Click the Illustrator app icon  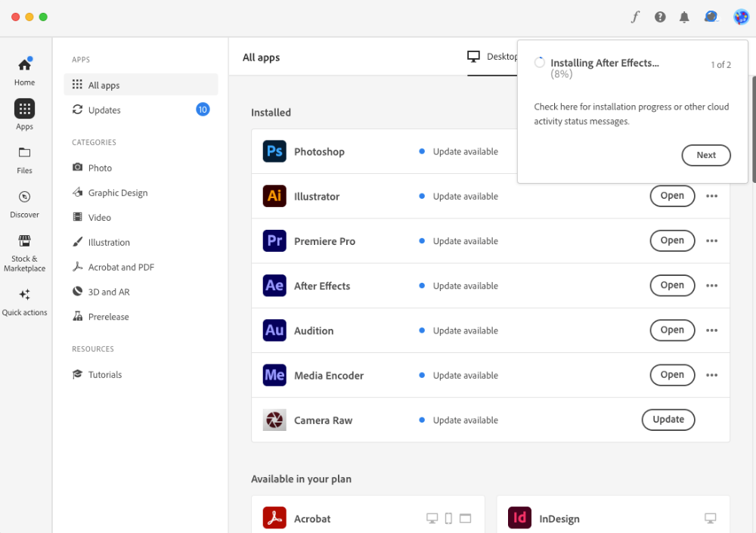point(274,196)
